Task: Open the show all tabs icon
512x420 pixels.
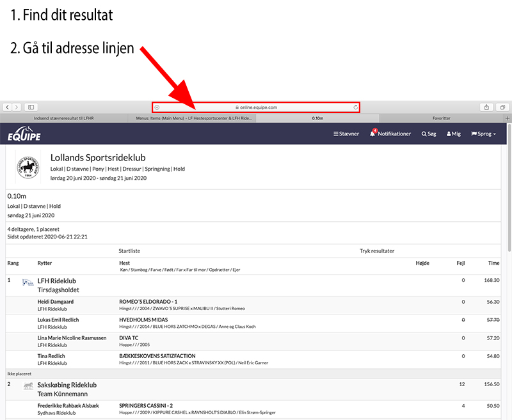Action: point(502,107)
